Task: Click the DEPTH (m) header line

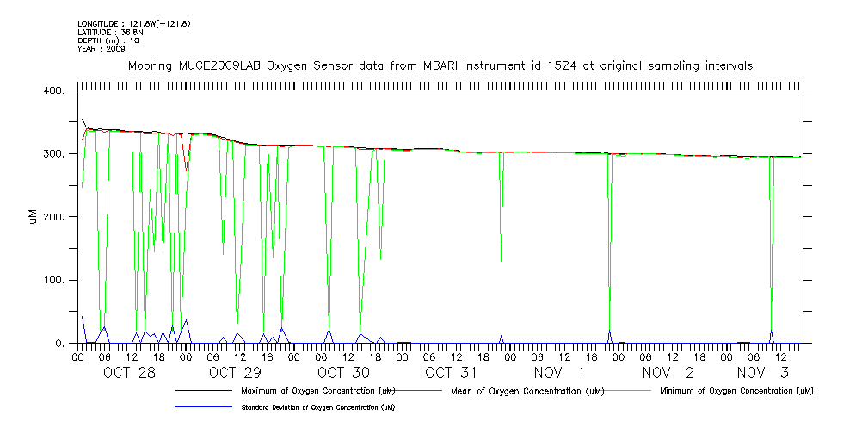Action: pyautogui.click(x=108, y=40)
